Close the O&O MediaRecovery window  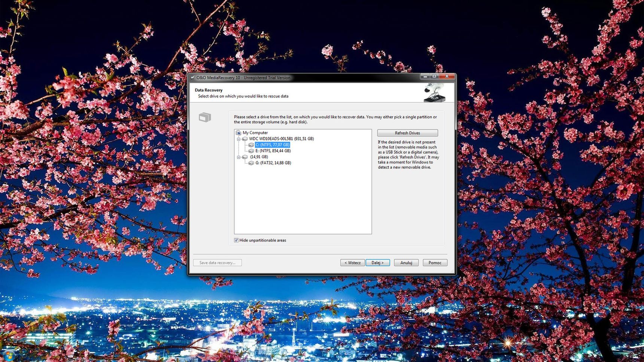coord(447,76)
